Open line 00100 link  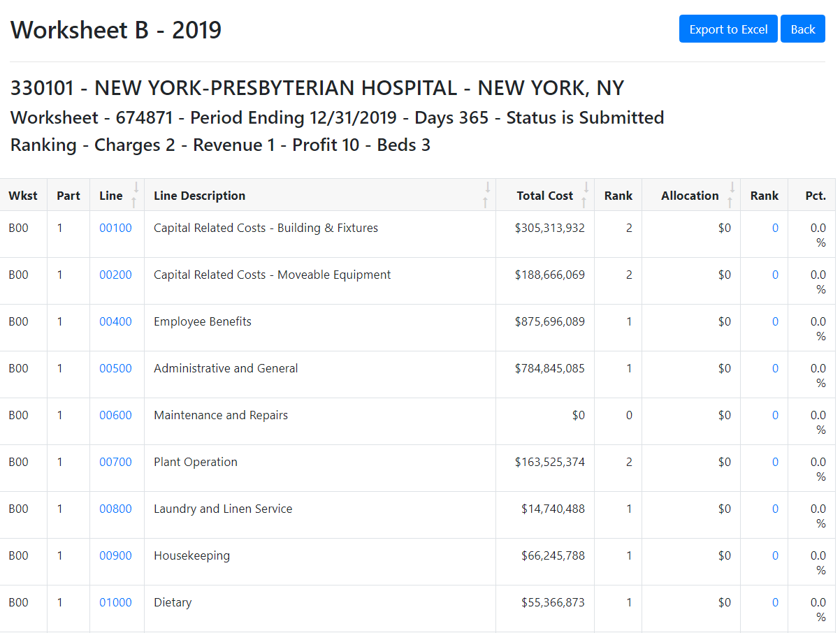(115, 228)
